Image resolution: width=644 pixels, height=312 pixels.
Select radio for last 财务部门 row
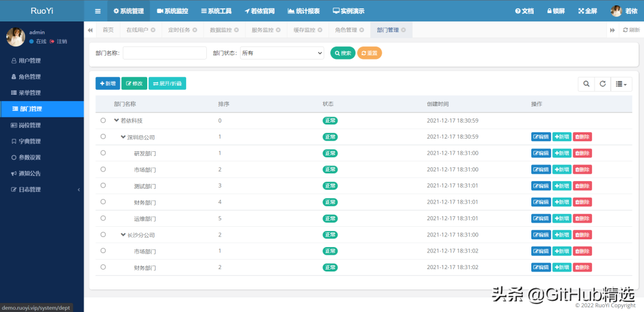click(x=103, y=267)
